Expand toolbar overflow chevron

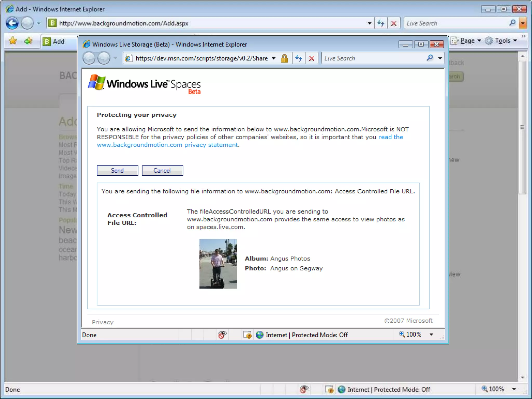[523, 36]
